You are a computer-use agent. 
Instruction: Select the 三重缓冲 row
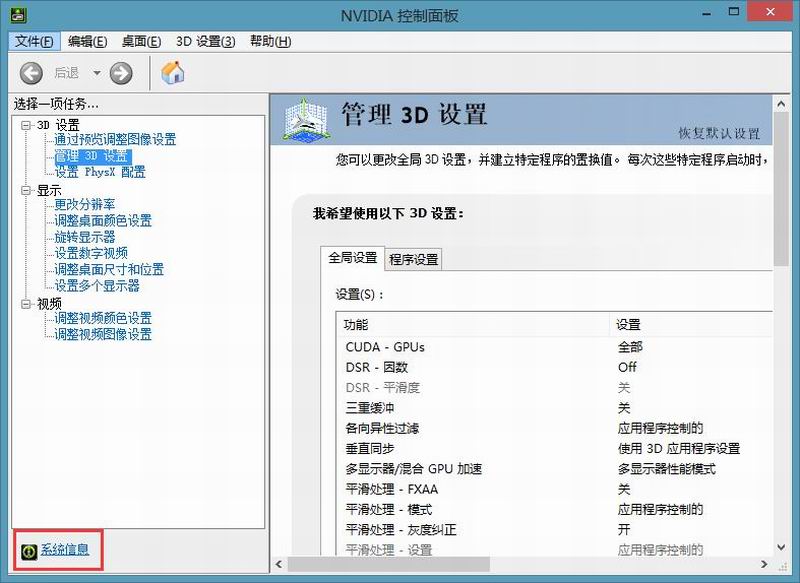pos(554,408)
